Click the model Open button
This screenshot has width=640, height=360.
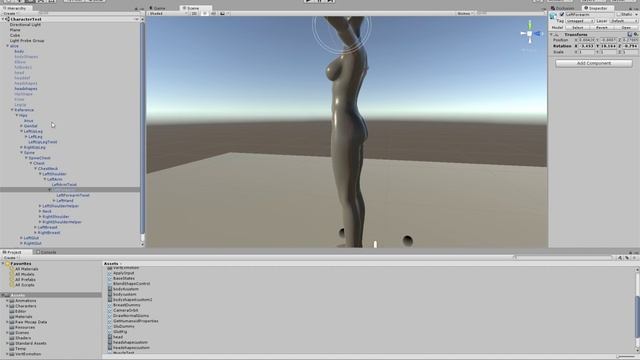(x=626, y=27)
